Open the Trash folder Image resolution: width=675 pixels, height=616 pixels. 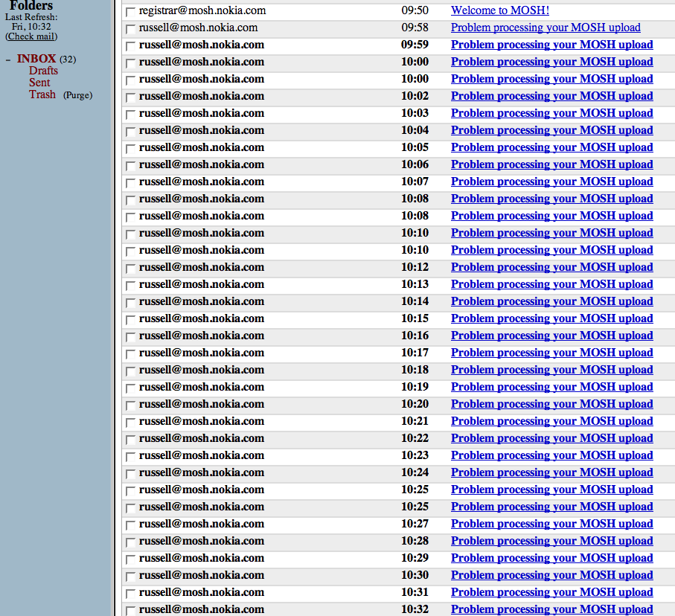tap(42, 94)
